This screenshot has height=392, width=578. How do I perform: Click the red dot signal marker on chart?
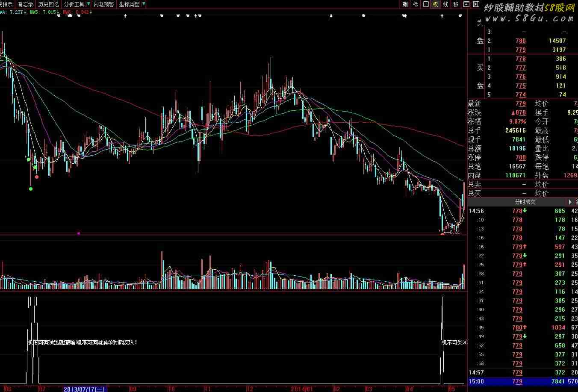point(37,177)
